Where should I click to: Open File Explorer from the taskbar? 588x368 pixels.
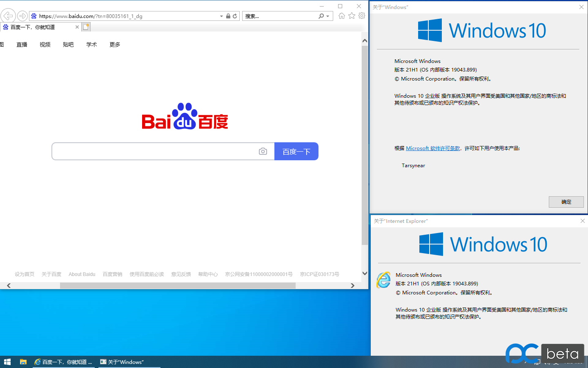pyautogui.click(x=23, y=362)
